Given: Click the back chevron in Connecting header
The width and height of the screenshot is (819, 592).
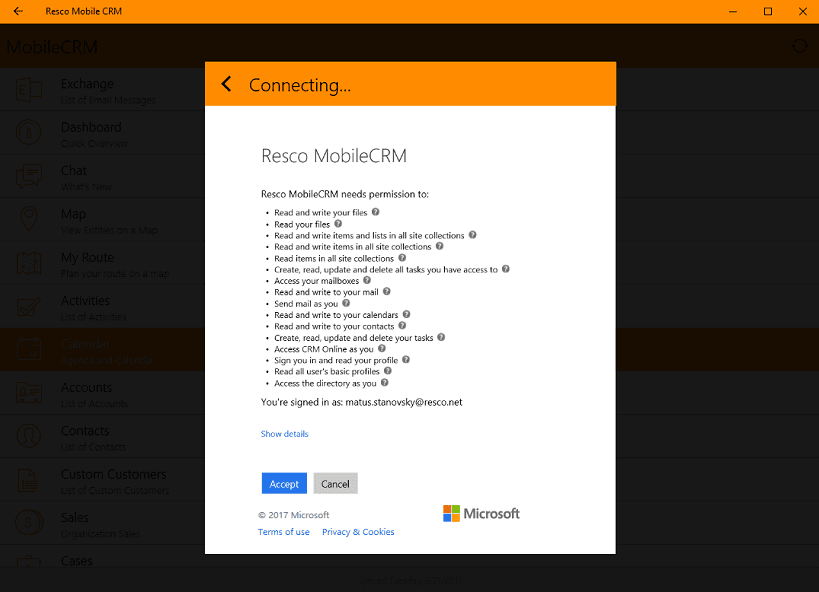Looking at the screenshot, I should [227, 85].
